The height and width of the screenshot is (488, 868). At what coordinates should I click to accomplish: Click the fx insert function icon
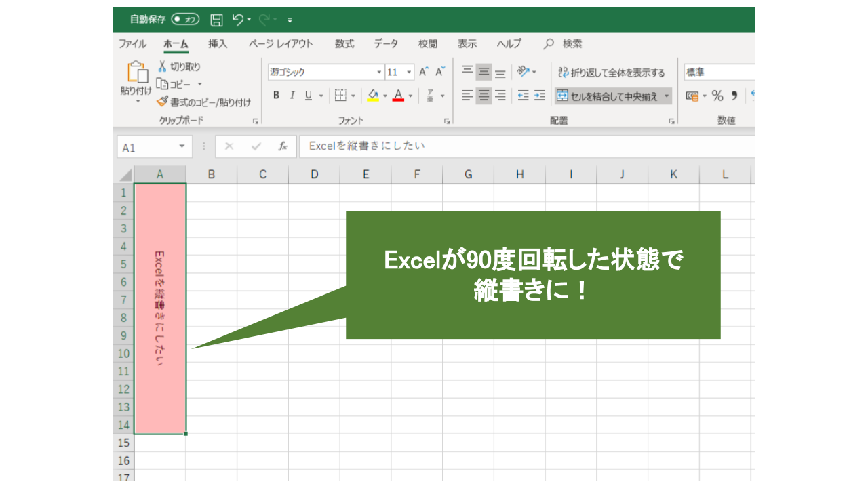(283, 146)
